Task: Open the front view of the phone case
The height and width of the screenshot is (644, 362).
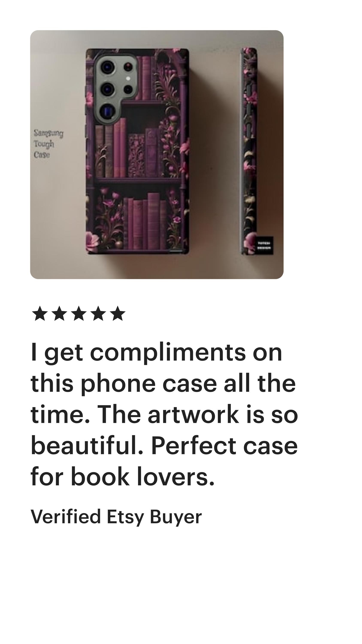Action: tap(137, 151)
